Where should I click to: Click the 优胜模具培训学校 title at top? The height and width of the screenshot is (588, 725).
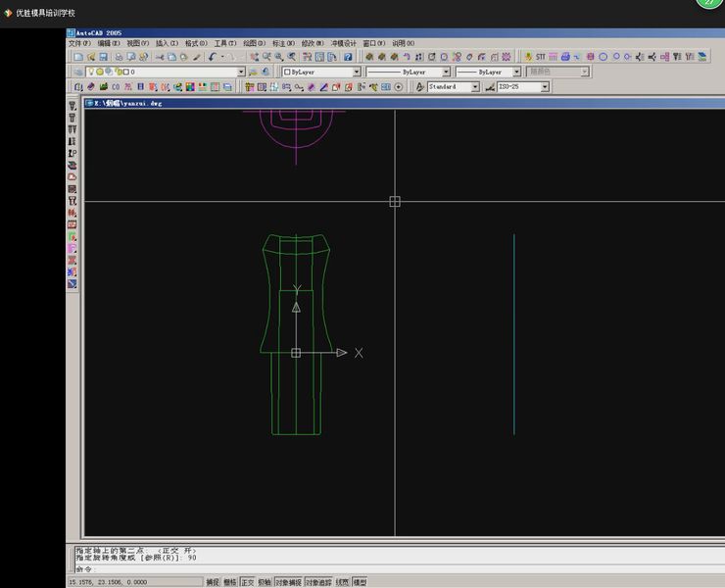click(x=45, y=13)
